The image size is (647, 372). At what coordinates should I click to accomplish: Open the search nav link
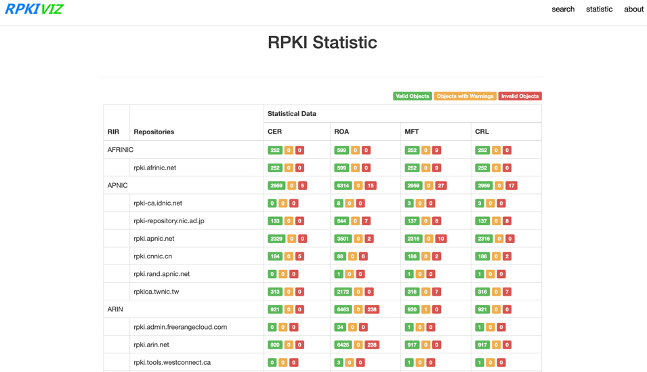(563, 9)
